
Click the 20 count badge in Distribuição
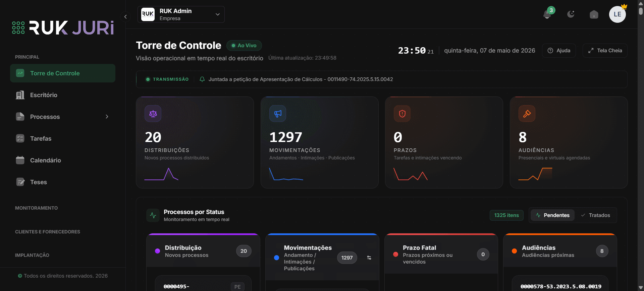[244, 251]
